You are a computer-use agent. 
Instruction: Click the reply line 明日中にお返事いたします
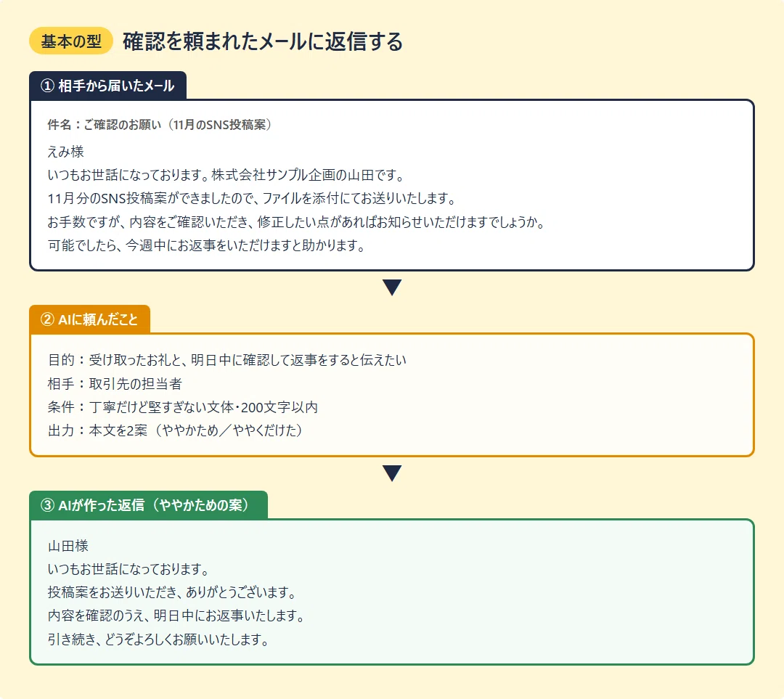[176, 616]
